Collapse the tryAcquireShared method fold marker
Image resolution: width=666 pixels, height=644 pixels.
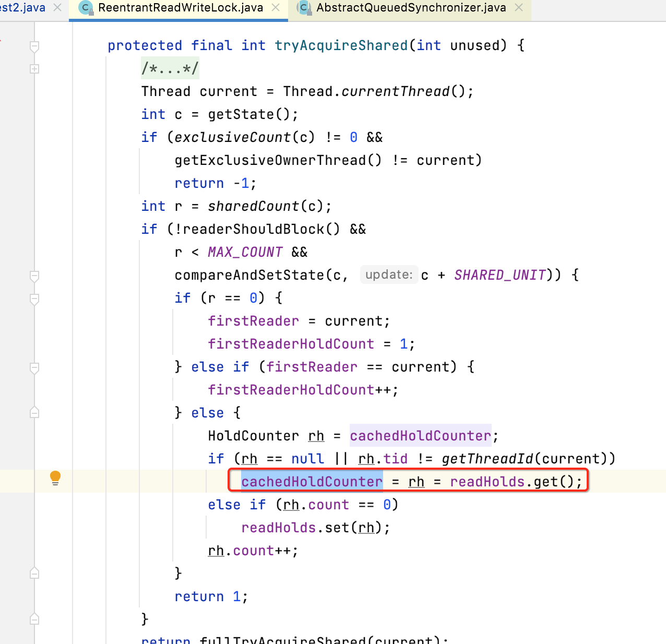coord(34,46)
